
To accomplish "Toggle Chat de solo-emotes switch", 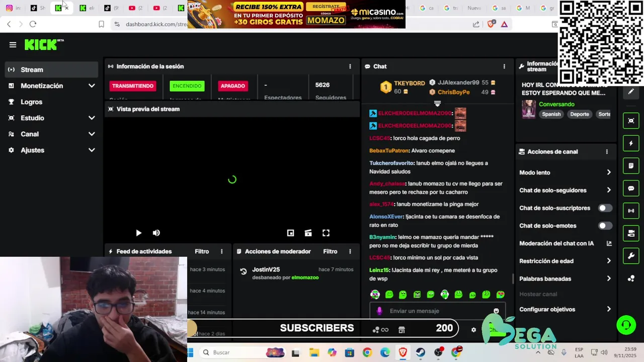I will click(x=605, y=226).
